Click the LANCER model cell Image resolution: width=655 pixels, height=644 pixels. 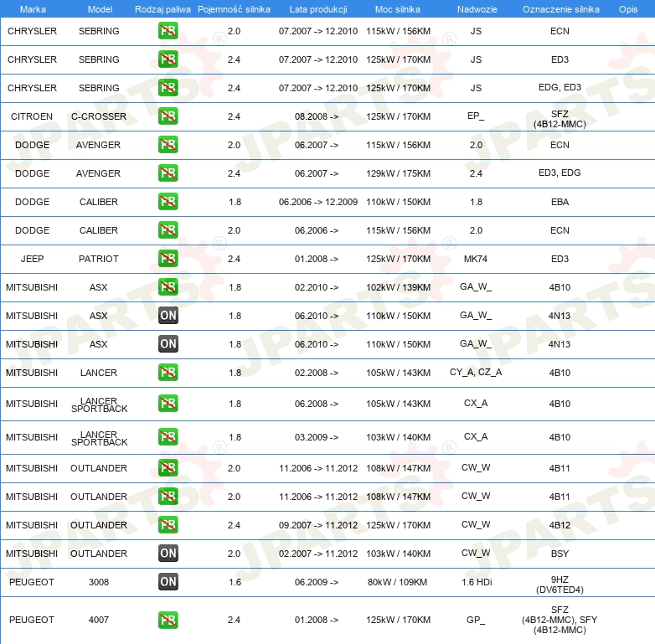click(99, 373)
